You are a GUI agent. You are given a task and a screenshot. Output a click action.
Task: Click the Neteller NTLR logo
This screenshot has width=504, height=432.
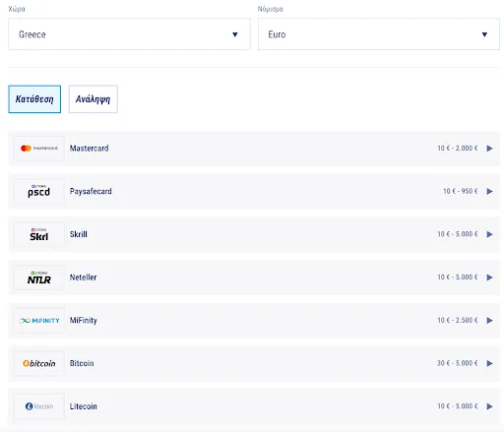(39, 278)
